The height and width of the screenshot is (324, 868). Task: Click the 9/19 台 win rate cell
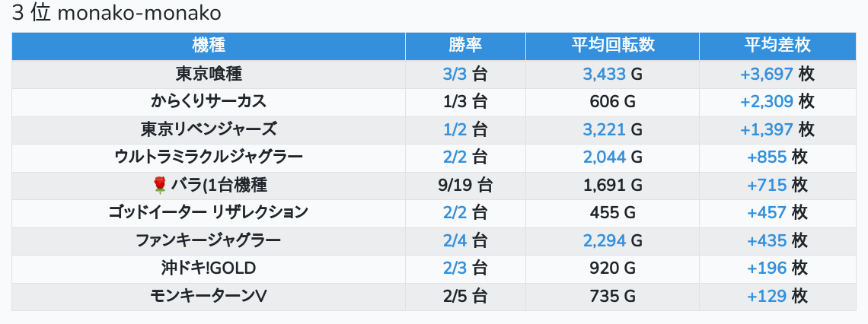[465, 185]
